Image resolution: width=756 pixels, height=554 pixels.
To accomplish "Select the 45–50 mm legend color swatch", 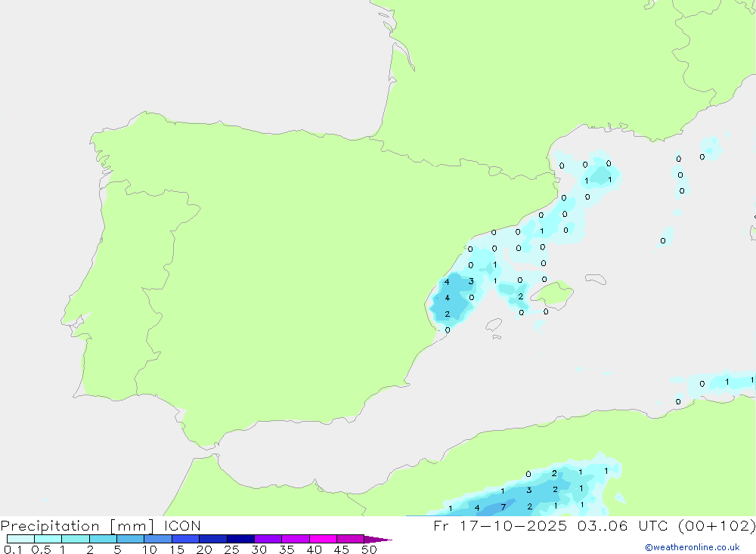I will coord(351,539).
